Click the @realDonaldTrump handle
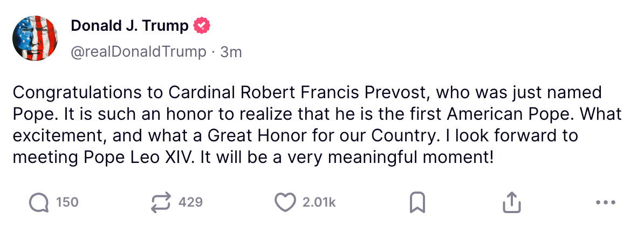This screenshot has height=232, width=644. [x=139, y=52]
